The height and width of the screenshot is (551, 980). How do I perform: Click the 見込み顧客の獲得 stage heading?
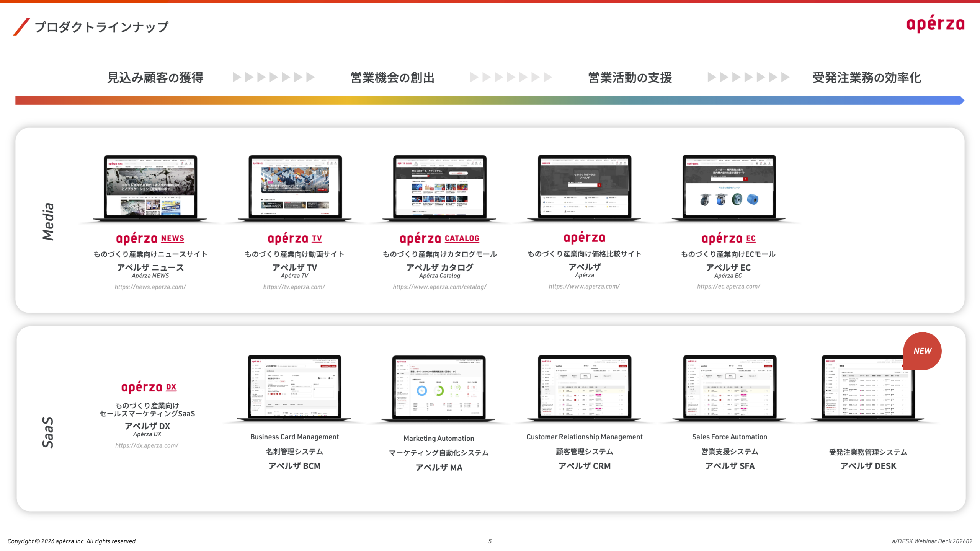click(x=155, y=77)
